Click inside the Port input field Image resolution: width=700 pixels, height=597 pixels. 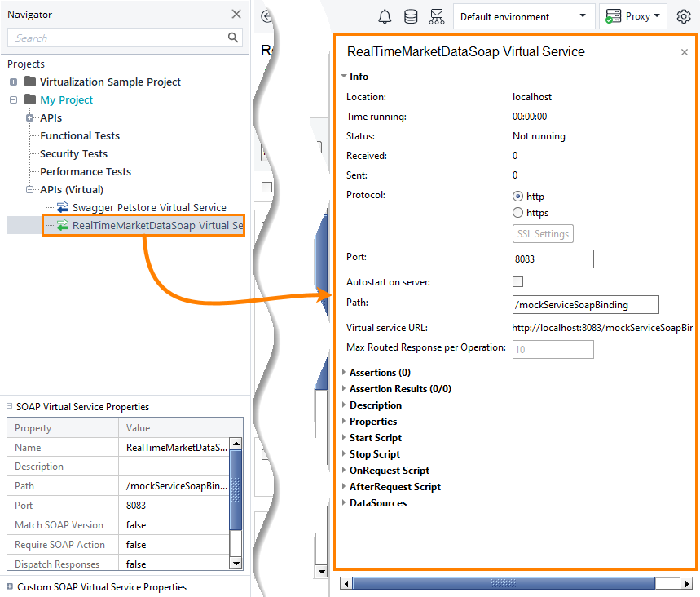tap(553, 259)
